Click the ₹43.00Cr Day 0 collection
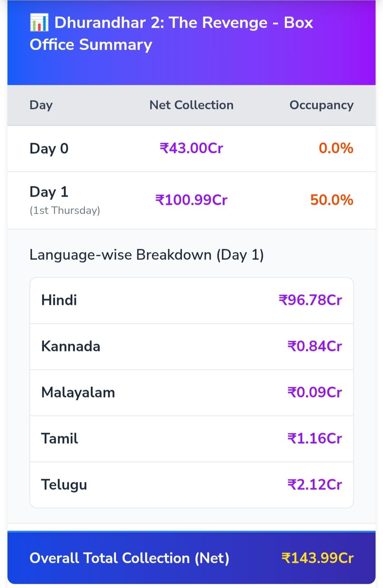The width and height of the screenshot is (383, 588). point(191,148)
